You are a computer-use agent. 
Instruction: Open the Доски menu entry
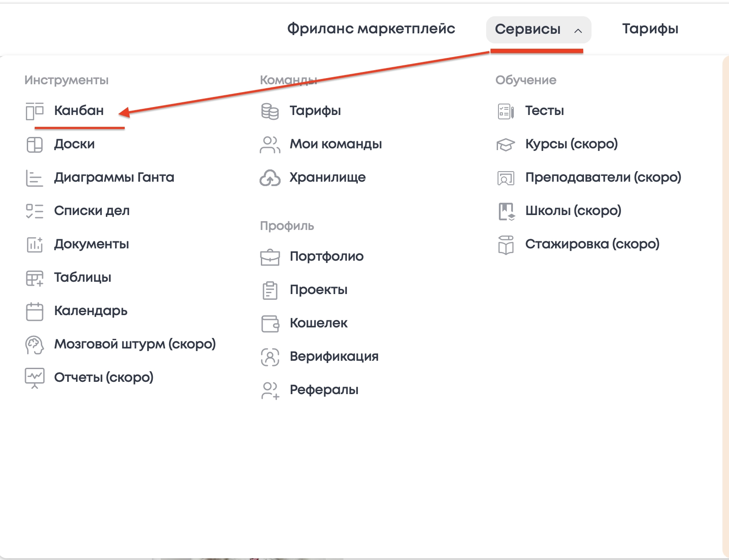pyautogui.click(x=74, y=144)
